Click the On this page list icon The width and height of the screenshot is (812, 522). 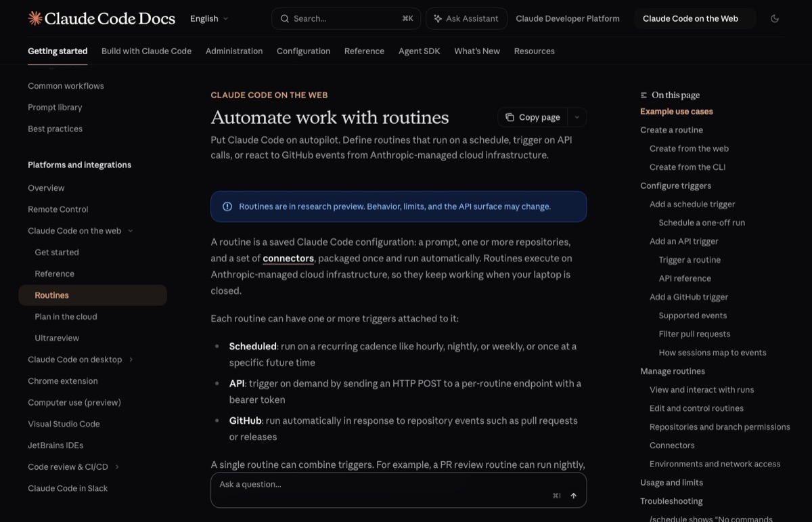point(644,95)
